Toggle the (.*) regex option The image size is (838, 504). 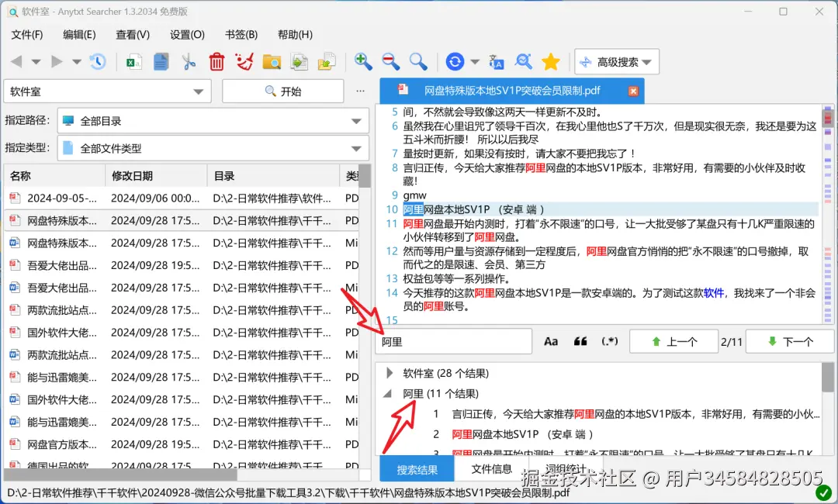pyautogui.click(x=609, y=342)
